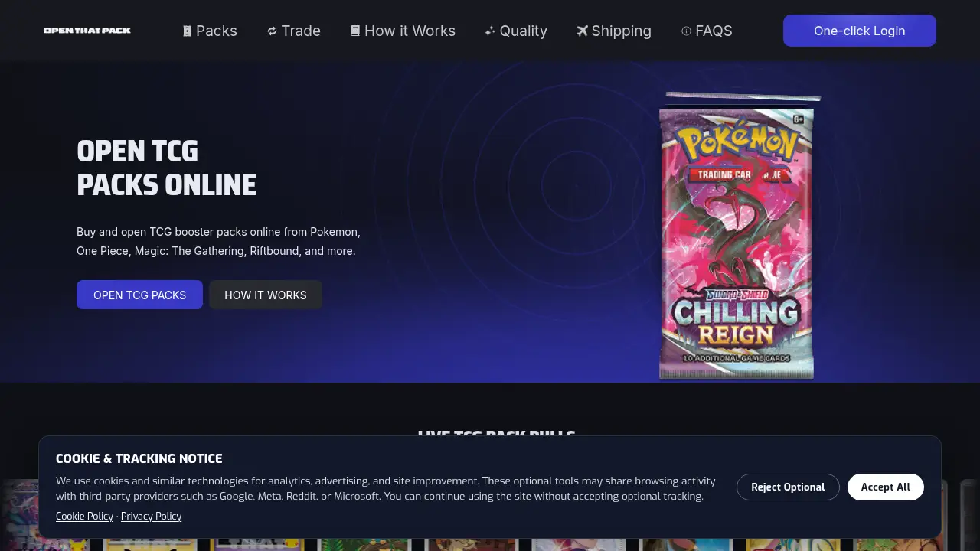The height and width of the screenshot is (551, 980).
Task: Open the FAQS nav item
Action: [707, 31]
